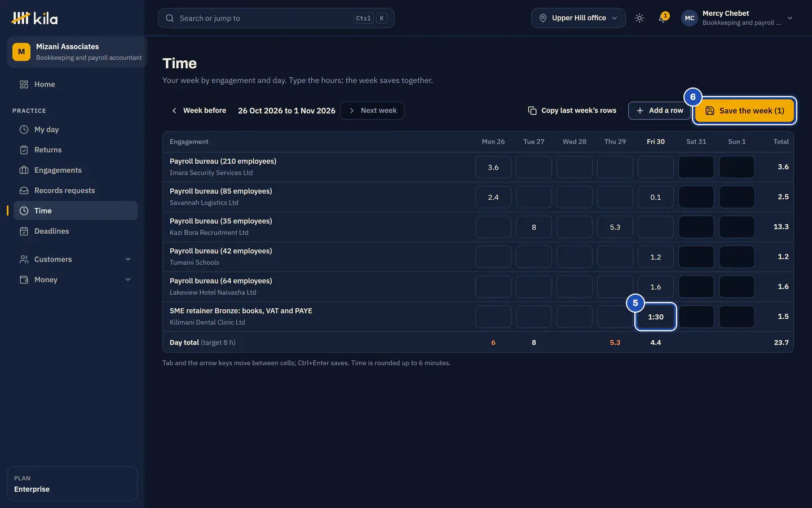812x508 pixels.
Task: Click the Mizani Associates practice card
Action: click(x=77, y=52)
